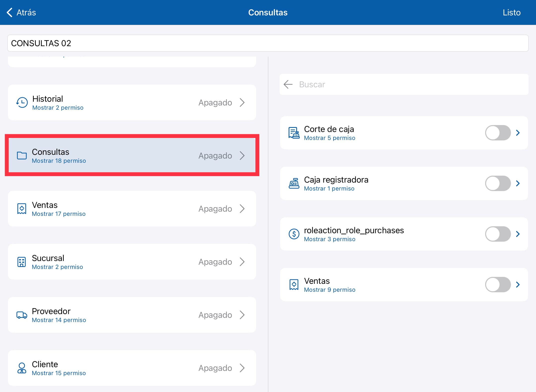Viewport: 536px width, 392px height.
Task: Click Apagado status on Proveedor row
Action: (215, 315)
